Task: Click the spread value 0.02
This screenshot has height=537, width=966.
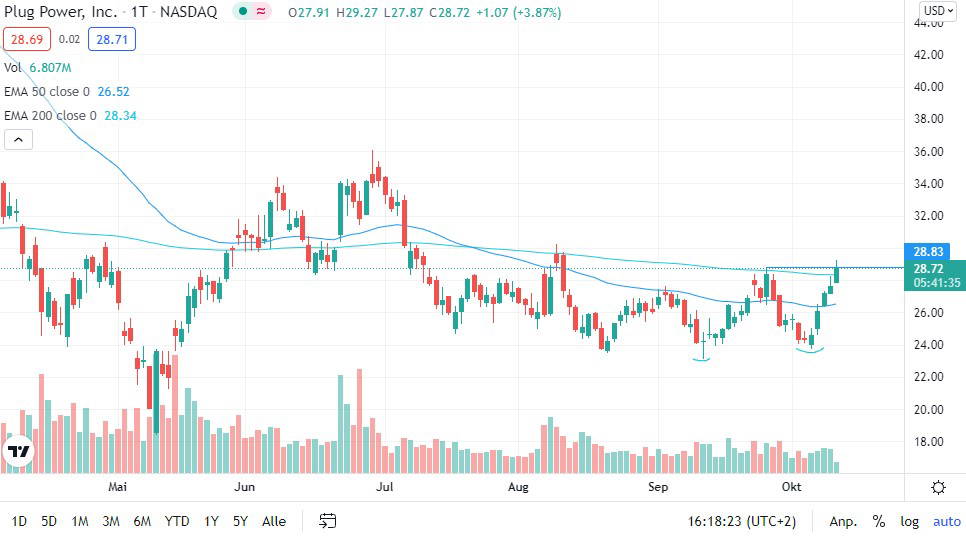Action: point(69,39)
